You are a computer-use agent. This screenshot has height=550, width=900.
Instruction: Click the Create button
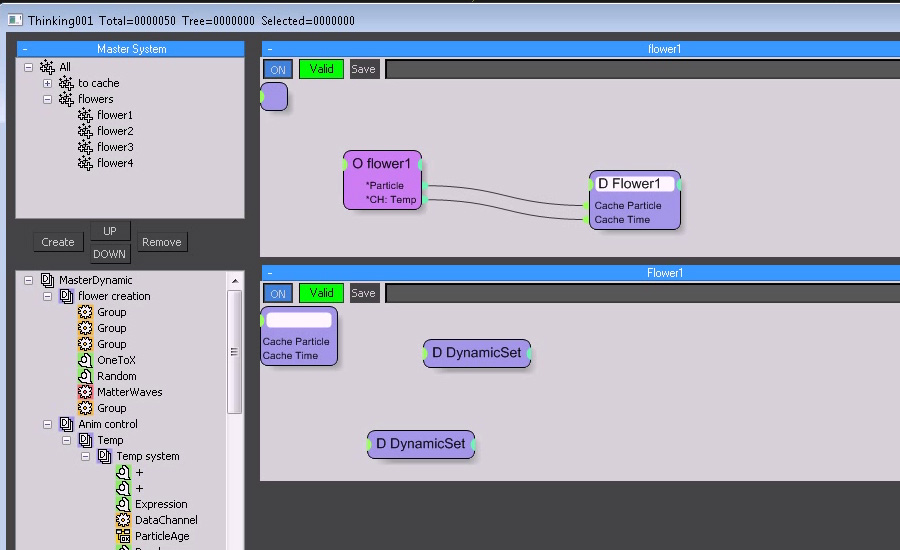[x=58, y=242]
